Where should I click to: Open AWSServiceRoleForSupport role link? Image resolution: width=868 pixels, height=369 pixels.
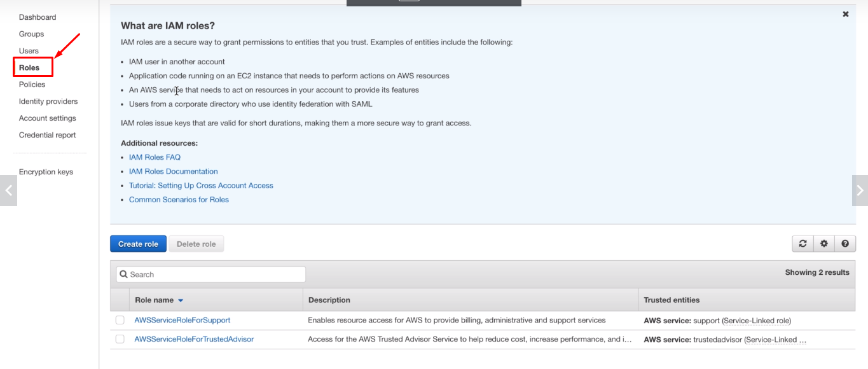183,320
